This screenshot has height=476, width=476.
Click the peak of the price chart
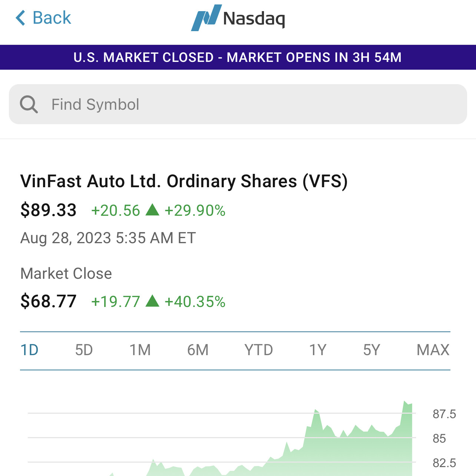404,402
